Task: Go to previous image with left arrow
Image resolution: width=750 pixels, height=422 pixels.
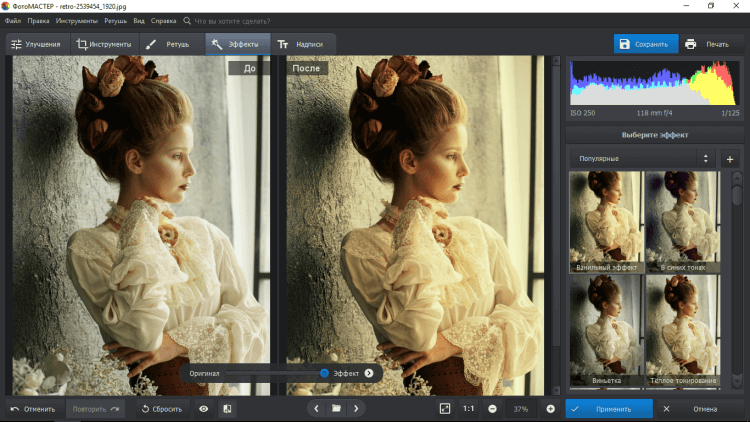Action: 316,409
